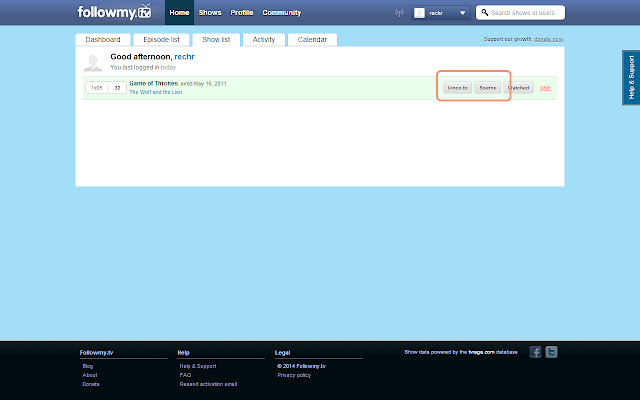Open the footer Blog link
Viewport: 640px width, 400px height.
(88, 366)
